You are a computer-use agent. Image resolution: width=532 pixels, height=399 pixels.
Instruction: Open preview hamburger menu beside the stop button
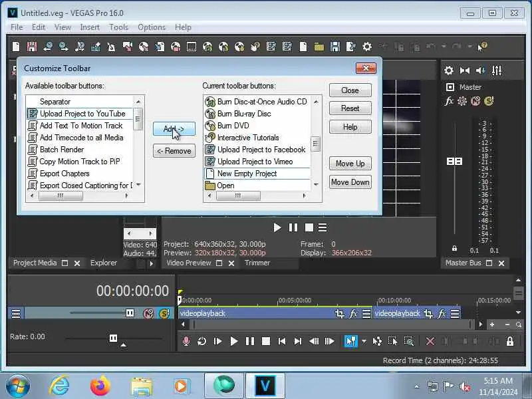(323, 227)
